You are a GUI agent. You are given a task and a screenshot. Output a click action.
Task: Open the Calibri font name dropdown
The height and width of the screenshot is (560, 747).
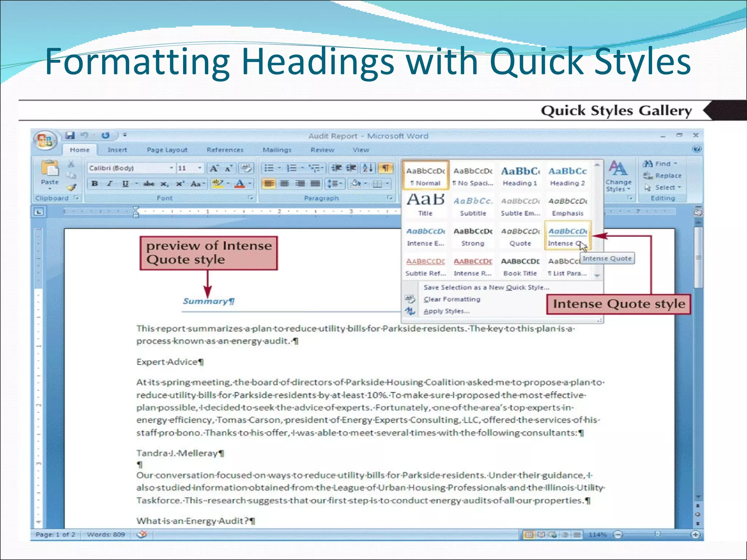pos(171,168)
